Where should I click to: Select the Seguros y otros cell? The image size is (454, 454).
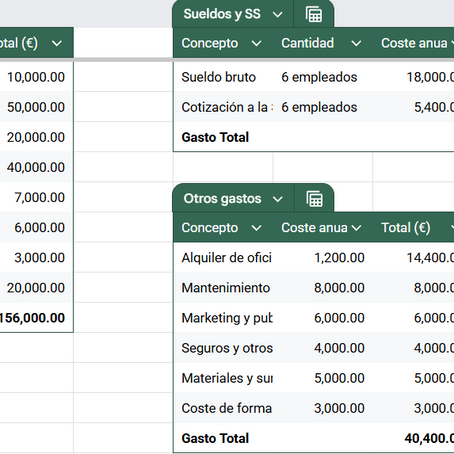pyautogui.click(x=227, y=348)
